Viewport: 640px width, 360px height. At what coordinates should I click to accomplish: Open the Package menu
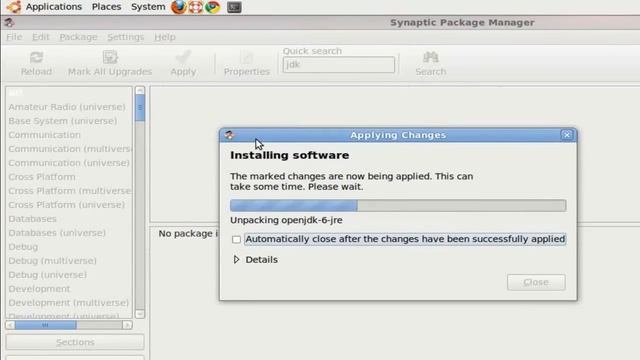[78, 37]
